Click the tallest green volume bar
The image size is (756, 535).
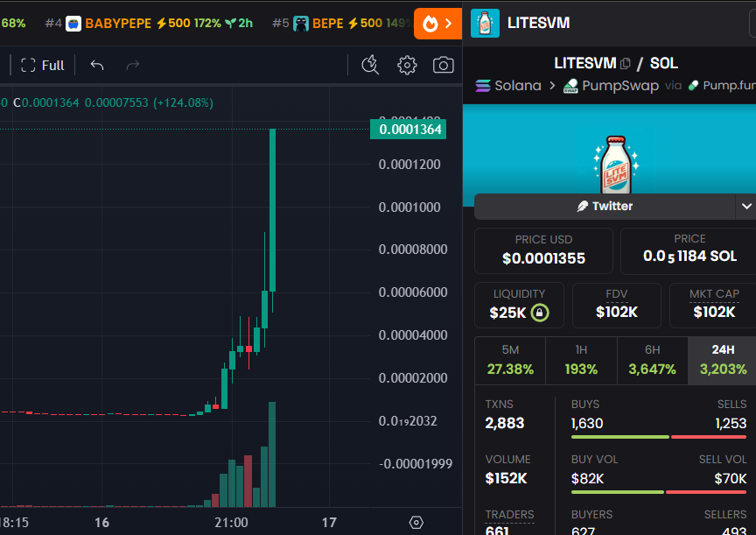click(272, 454)
